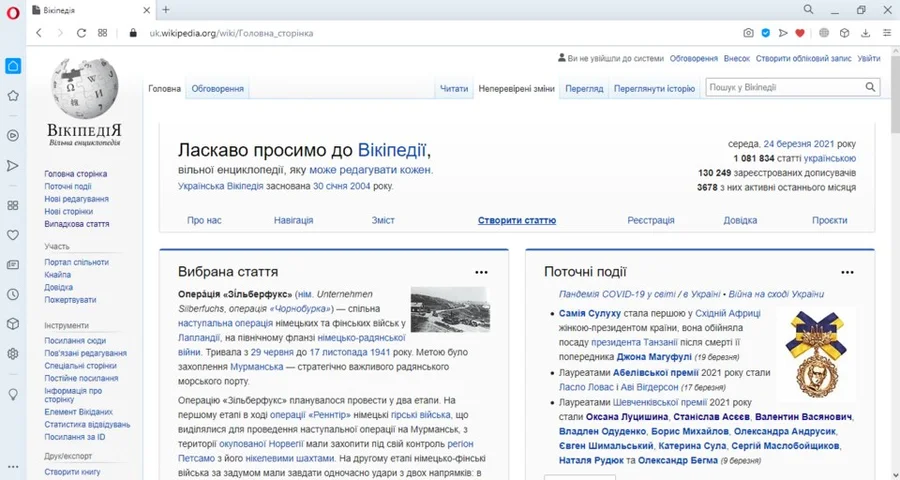
Task: Select the Головна tab
Action: click(x=165, y=89)
